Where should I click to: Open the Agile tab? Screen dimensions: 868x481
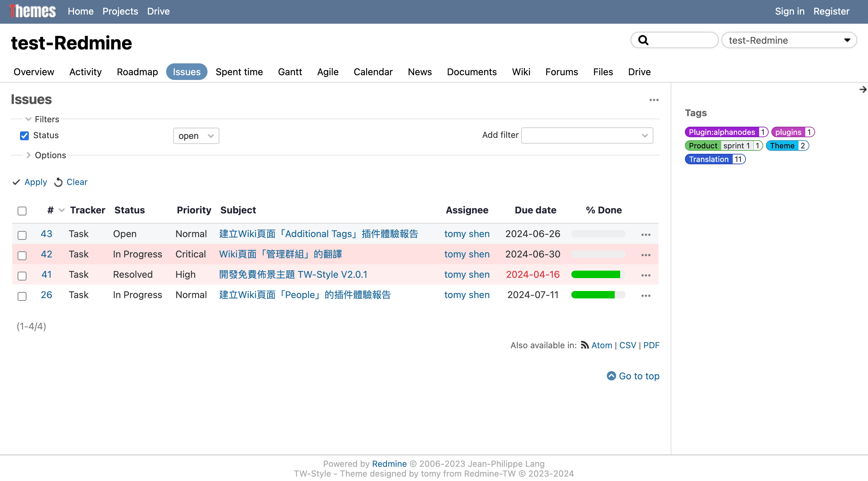[328, 72]
